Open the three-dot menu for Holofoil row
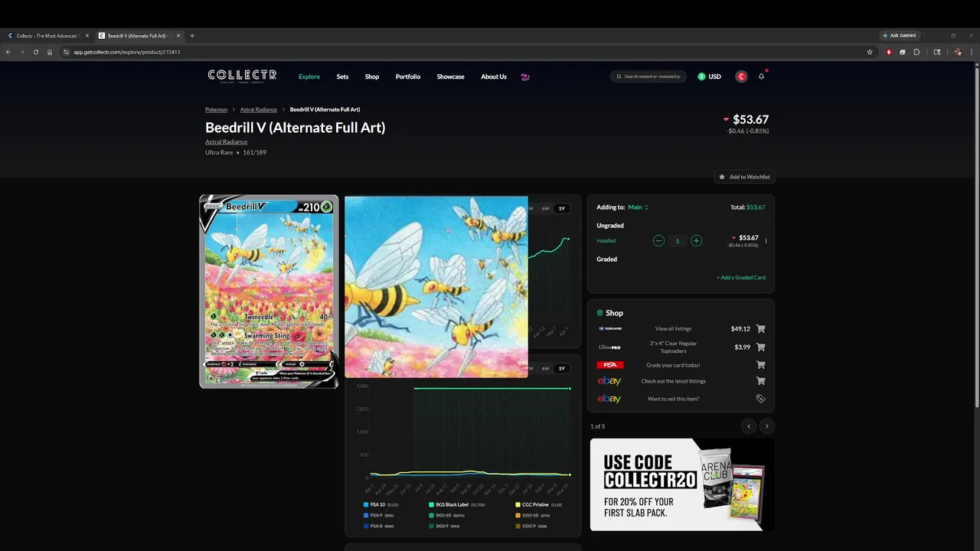Viewport: 980px width, 551px height. pos(766,241)
